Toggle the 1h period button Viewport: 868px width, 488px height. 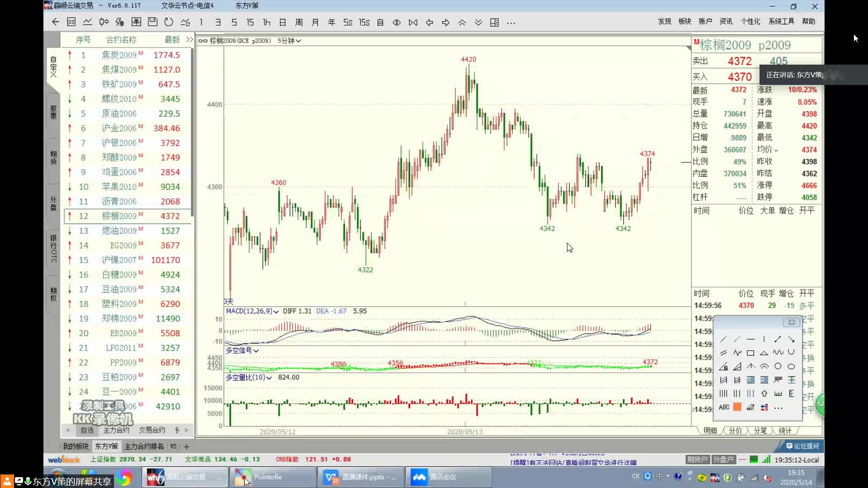(266, 22)
